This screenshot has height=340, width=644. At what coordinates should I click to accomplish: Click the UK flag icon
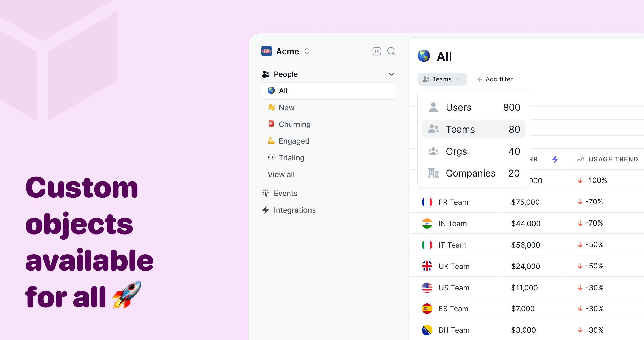click(x=427, y=266)
